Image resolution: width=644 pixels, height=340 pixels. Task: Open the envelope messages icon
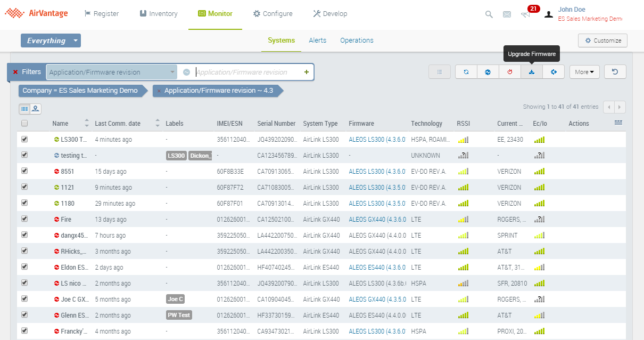(x=507, y=14)
